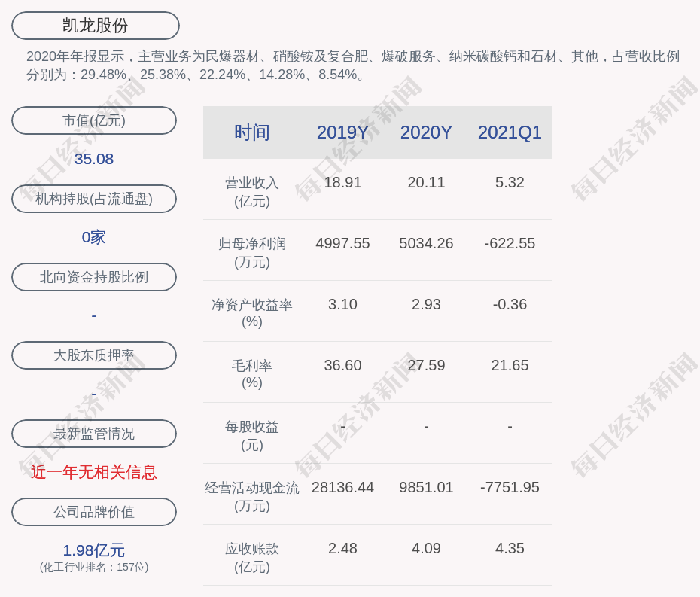This screenshot has width=700, height=597.
Task: Select the 时间 table header cell
Action: tap(251, 133)
